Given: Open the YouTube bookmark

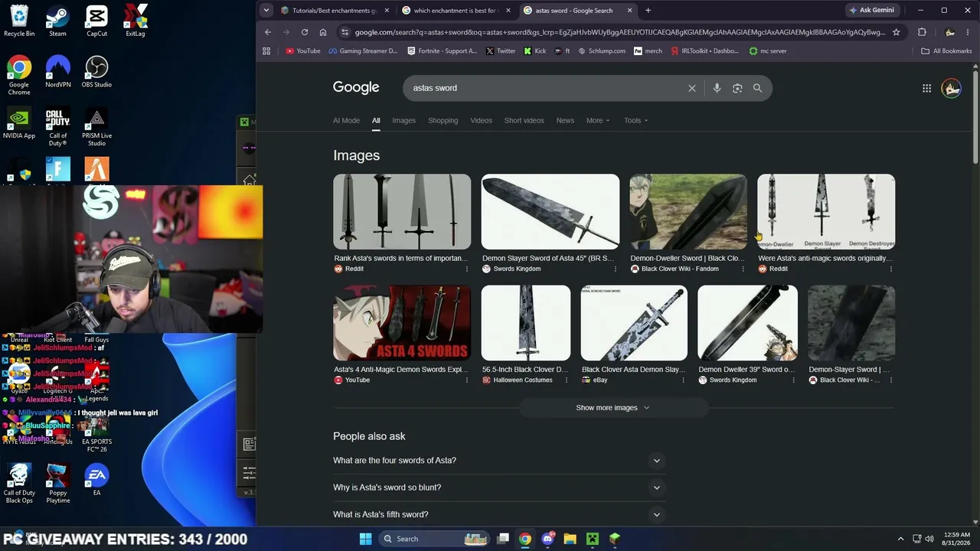Looking at the screenshot, I should point(302,51).
